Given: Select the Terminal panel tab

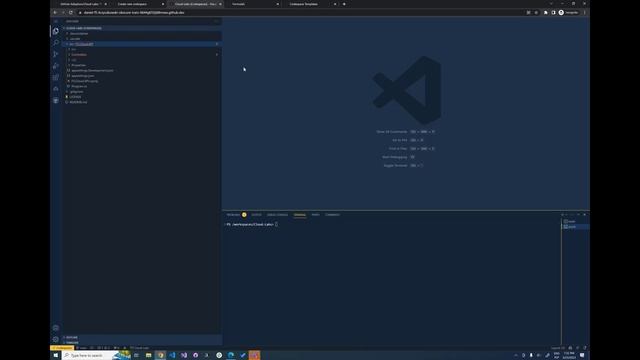Looking at the screenshot, I should (300, 215).
